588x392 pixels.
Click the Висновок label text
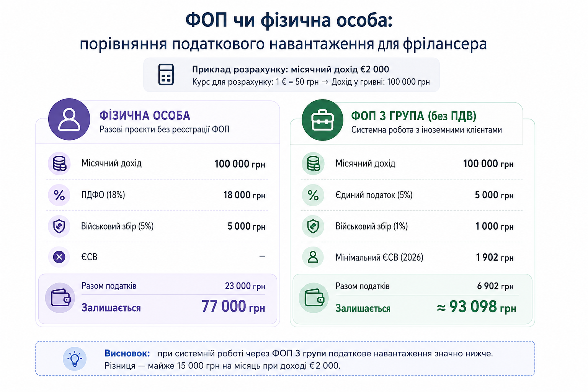click(x=127, y=353)
